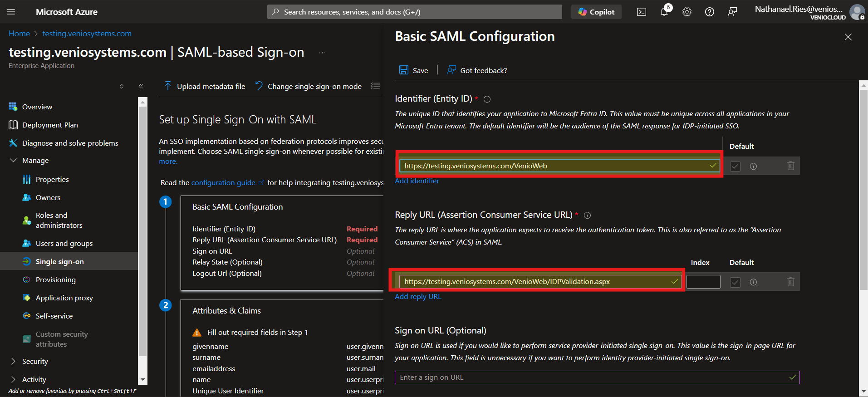
Task: Open the Help question mark icon
Action: pyautogui.click(x=710, y=12)
